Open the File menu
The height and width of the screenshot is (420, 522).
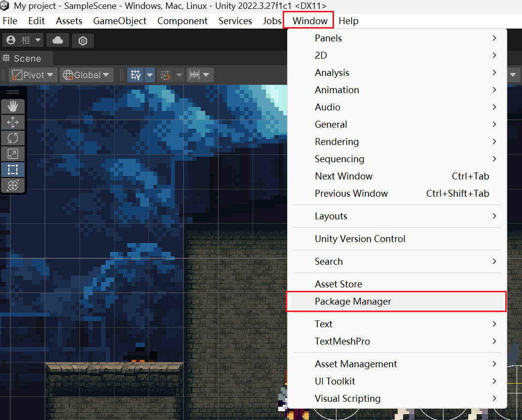pos(10,21)
